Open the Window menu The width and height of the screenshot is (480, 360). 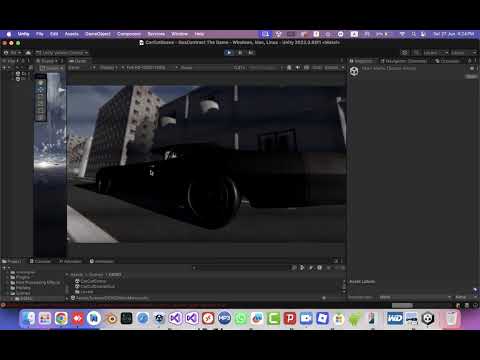click(179, 34)
